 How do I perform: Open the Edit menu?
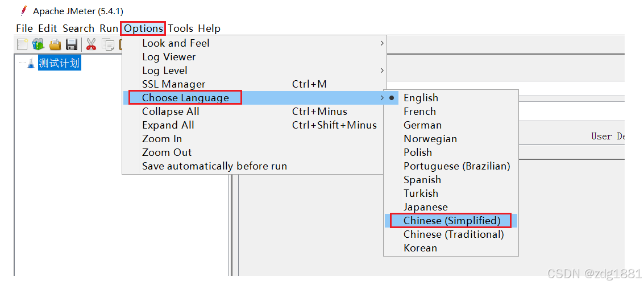tap(47, 28)
